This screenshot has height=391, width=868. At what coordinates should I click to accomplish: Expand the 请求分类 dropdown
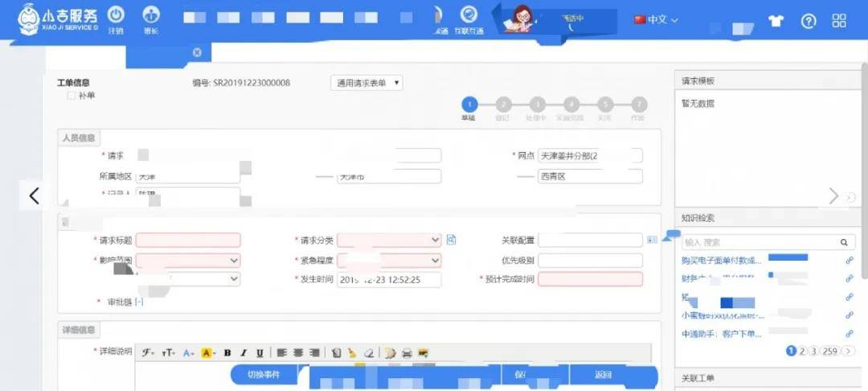tap(389, 240)
